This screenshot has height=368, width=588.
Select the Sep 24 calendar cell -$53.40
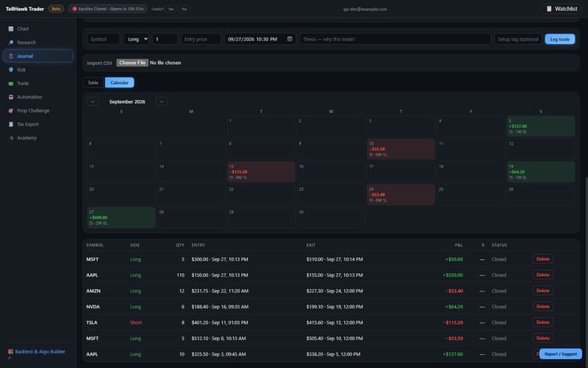(401, 195)
